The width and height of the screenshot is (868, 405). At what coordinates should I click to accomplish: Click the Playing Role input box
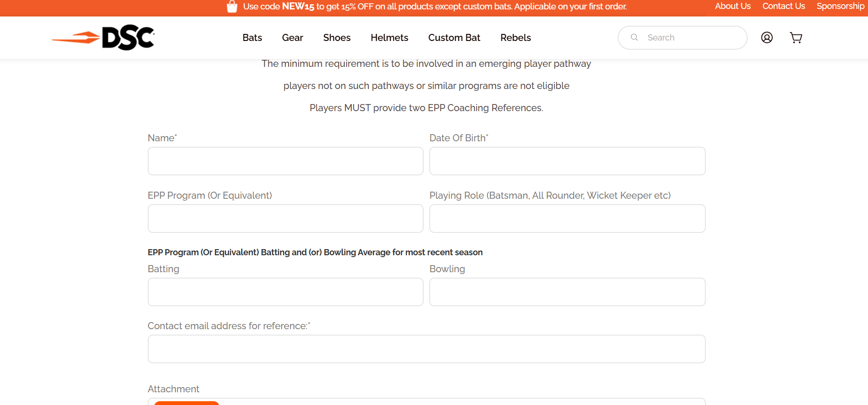[x=568, y=219]
